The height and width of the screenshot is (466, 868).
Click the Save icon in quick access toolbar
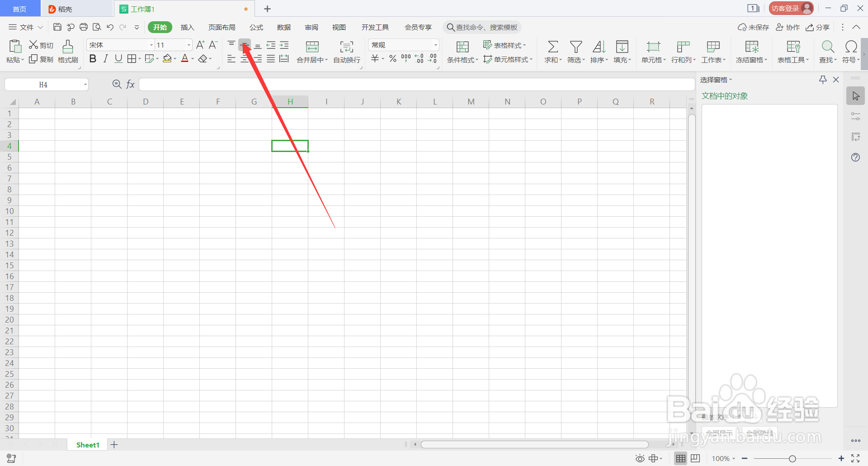[x=57, y=27]
